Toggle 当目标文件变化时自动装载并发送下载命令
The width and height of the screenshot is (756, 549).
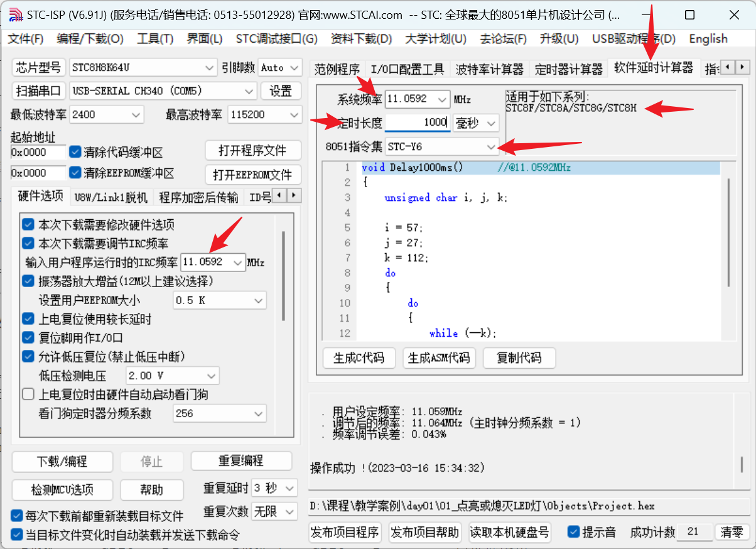tap(17, 535)
